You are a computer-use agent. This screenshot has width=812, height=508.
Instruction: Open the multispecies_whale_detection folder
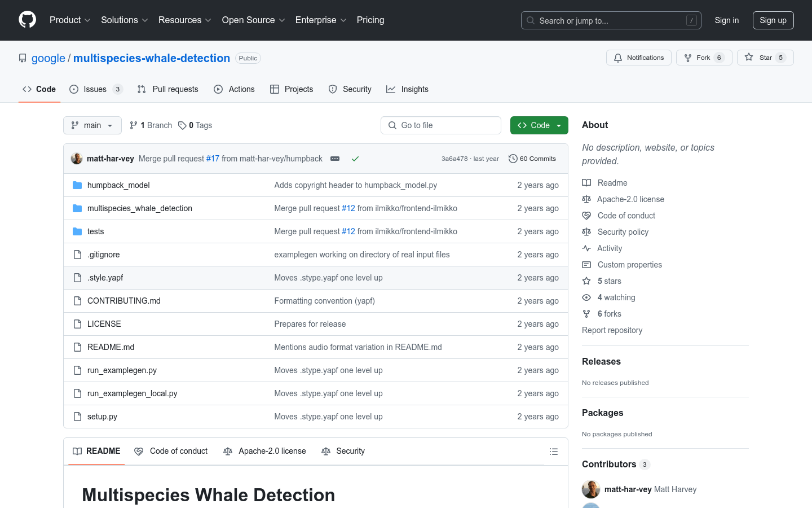[x=140, y=208]
